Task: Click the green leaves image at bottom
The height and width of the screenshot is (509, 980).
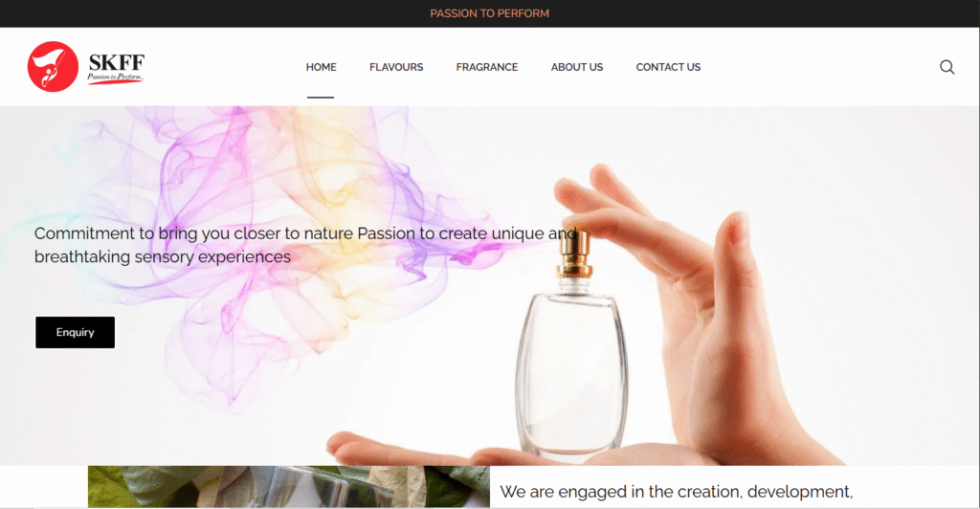Action: click(288, 487)
